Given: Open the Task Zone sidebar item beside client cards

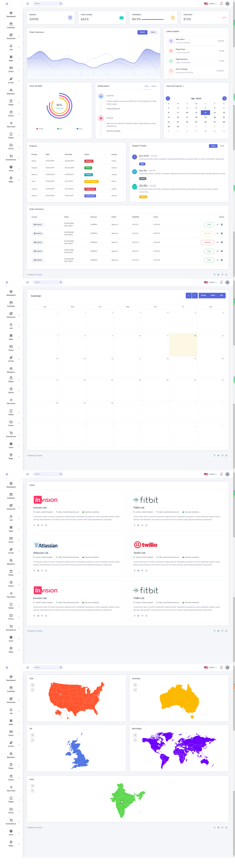Looking at the screenshot, I should tap(11, 595).
